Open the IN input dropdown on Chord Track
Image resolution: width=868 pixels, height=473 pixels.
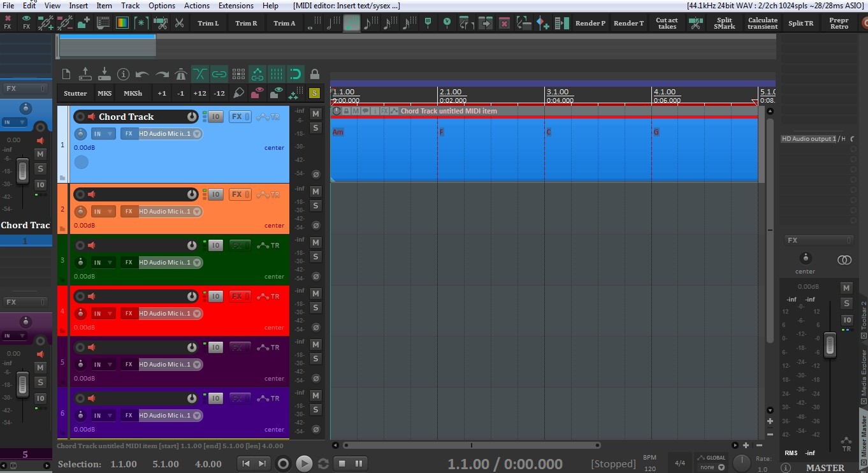pos(103,134)
